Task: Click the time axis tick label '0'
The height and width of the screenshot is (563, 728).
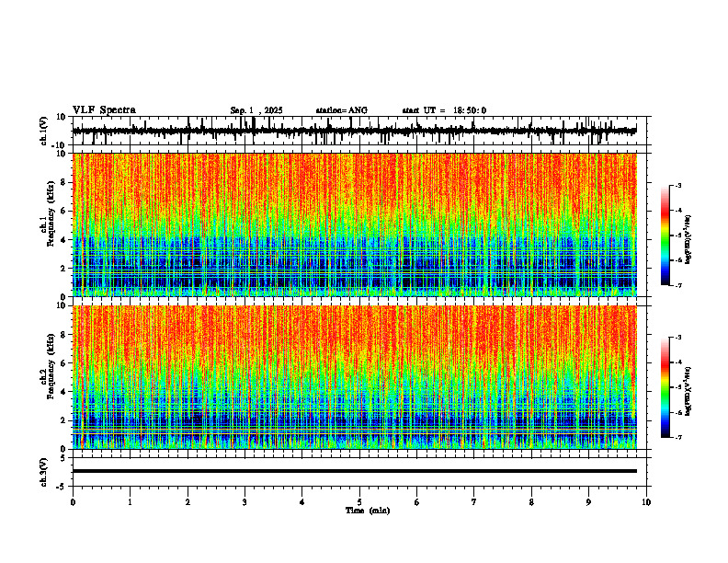Action: 73,502
